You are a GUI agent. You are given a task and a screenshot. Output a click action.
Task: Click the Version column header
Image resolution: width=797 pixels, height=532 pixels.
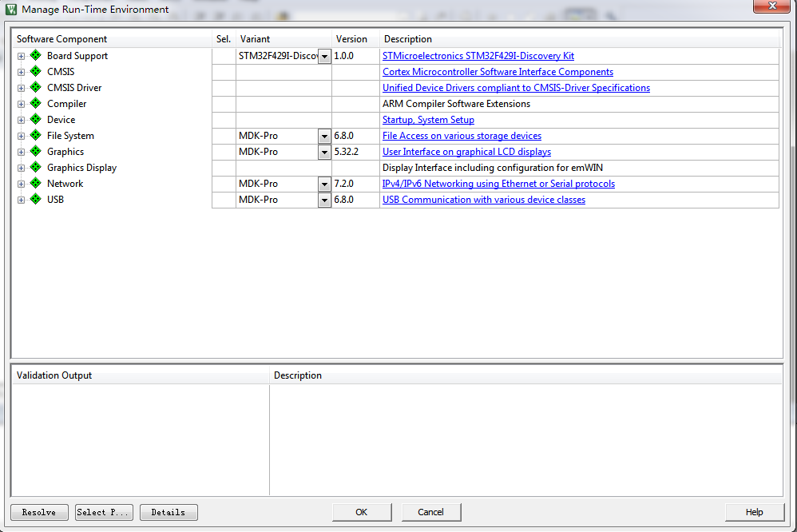click(x=356, y=39)
